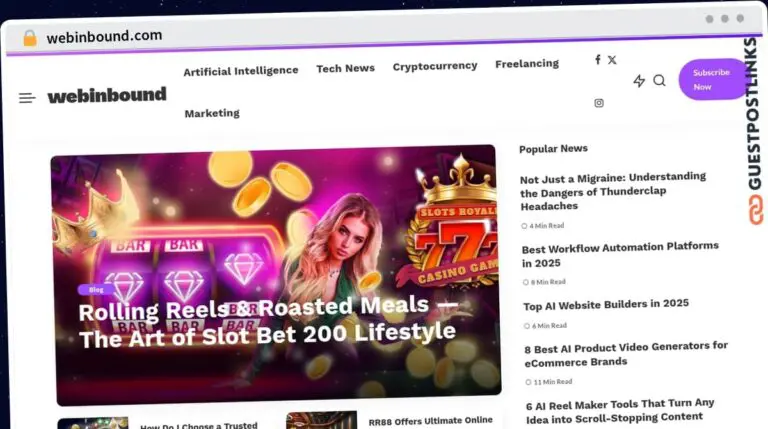Open the Thunderclap Headaches article
Screen dimensions: 768x429
point(613,191)
